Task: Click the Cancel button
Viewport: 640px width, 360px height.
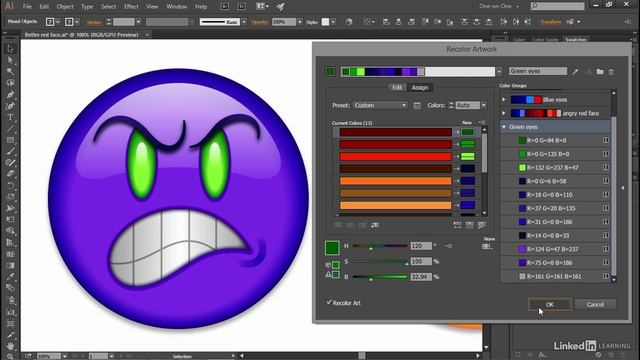Action: point(595,304)
